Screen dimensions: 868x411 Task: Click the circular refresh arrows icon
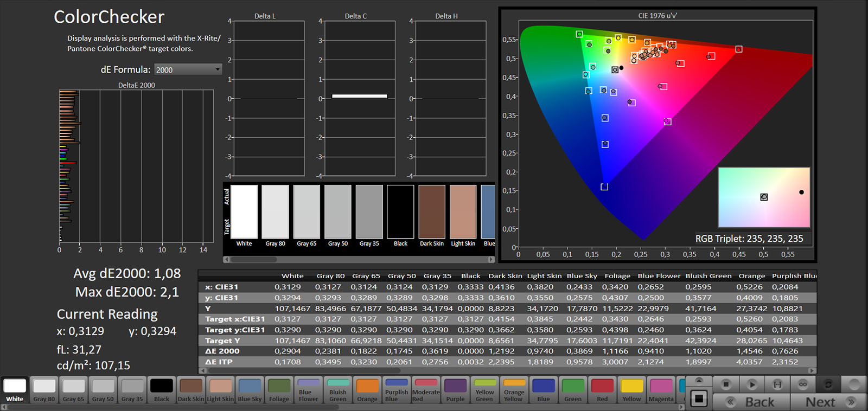(828, 384)
